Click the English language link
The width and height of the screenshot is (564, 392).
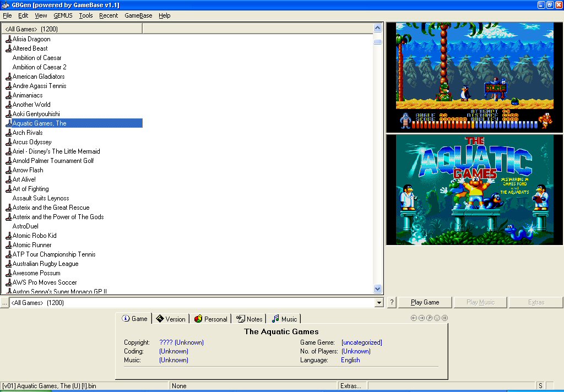350,360
